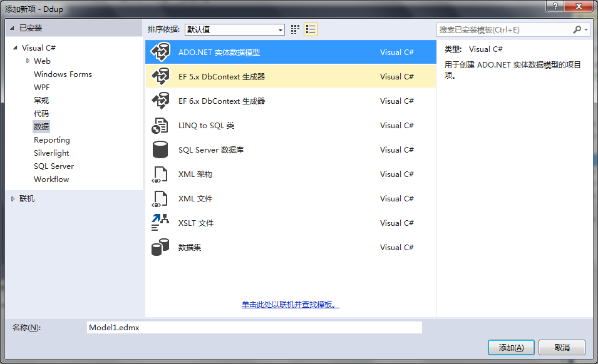Select Windows Forms category
598x364 pixels.
click(63, 74)
